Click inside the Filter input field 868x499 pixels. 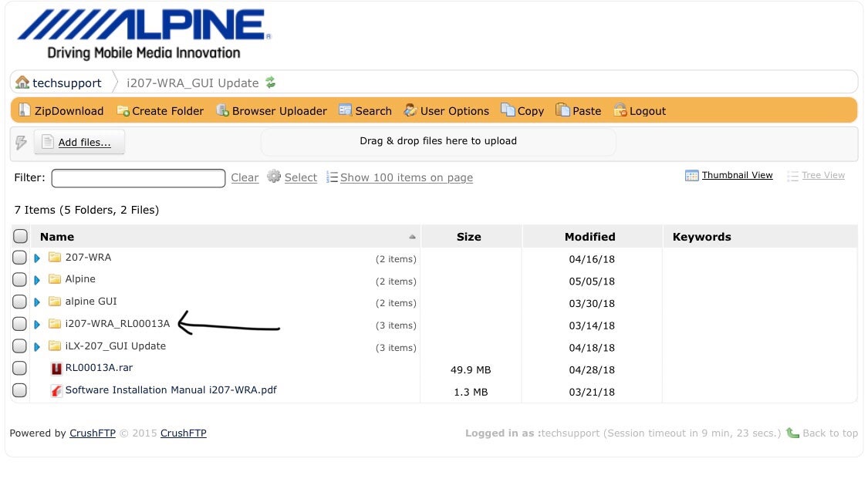tap(138, 177)
